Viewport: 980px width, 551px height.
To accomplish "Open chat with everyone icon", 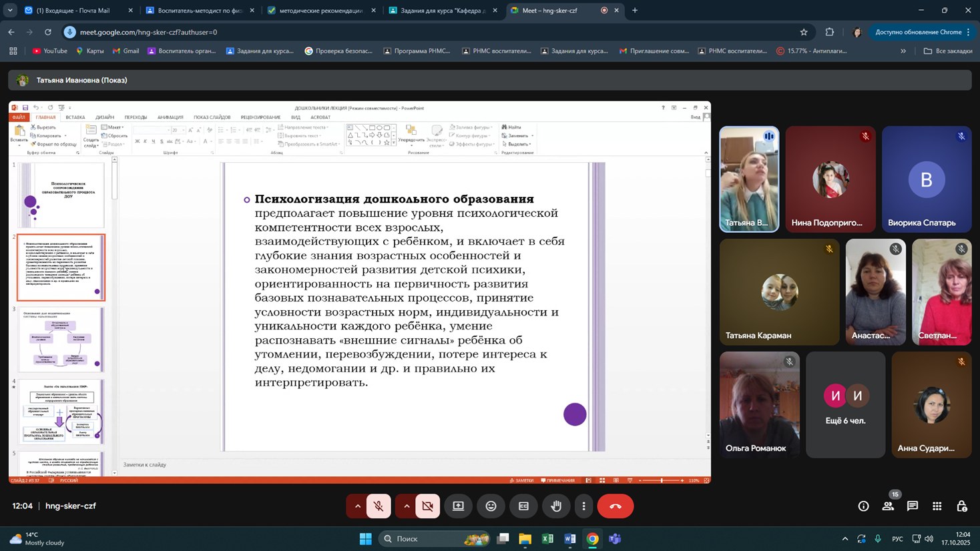I will click(x=913, y=506).
